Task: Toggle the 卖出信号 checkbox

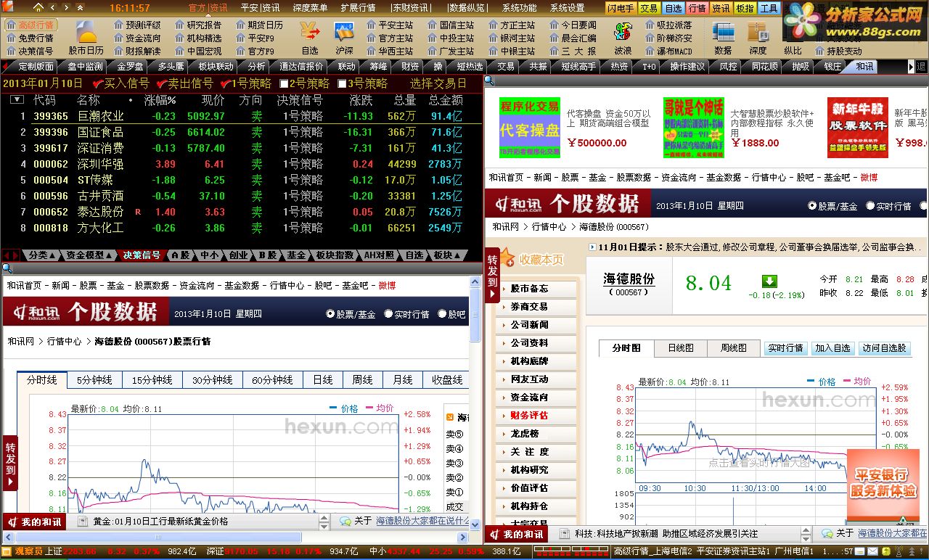Action: pos(162,83)
